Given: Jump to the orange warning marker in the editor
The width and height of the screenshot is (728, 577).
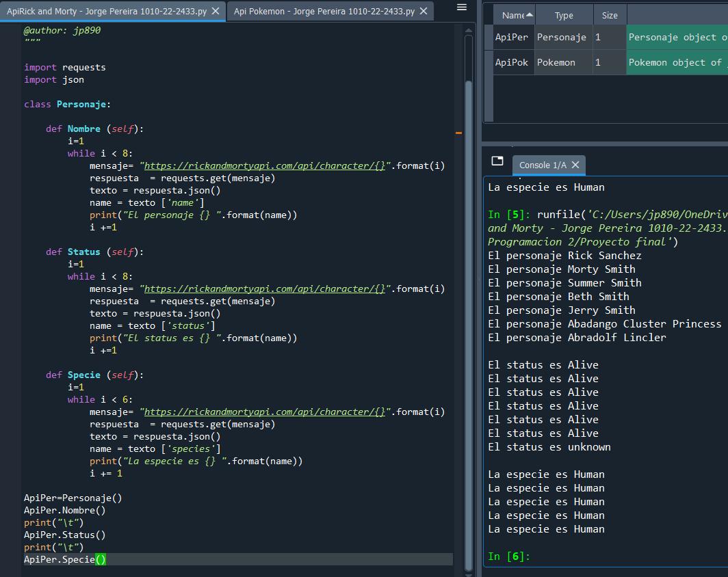Looking at the screenshot, I should tap(458, 133).
